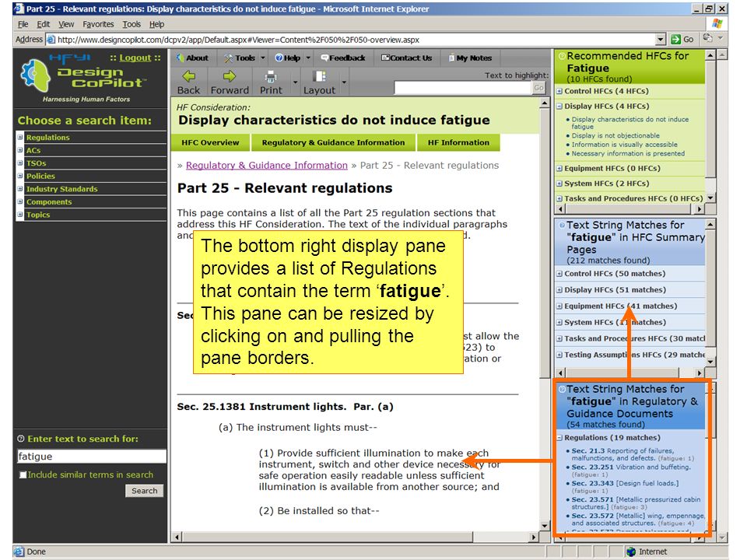
Task: Follow Regulatory & Guidance Information breadcrumb link
Action: pos(267,165)
